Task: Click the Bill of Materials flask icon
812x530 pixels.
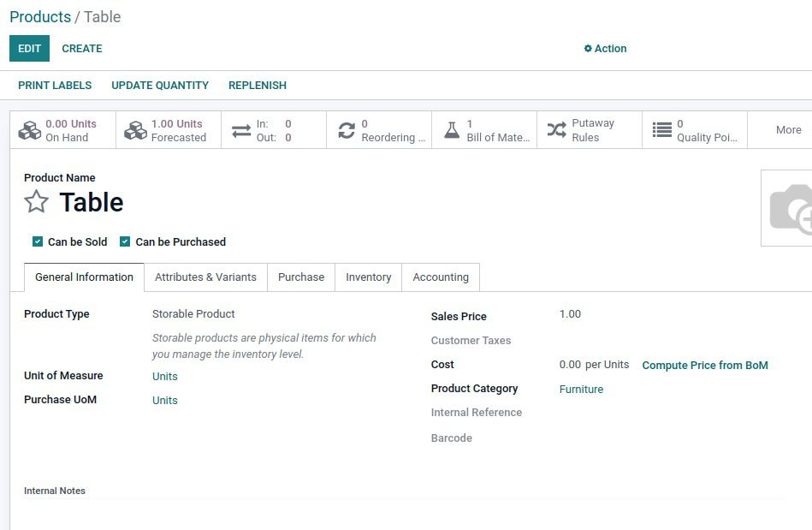Action: coord(452,130)
